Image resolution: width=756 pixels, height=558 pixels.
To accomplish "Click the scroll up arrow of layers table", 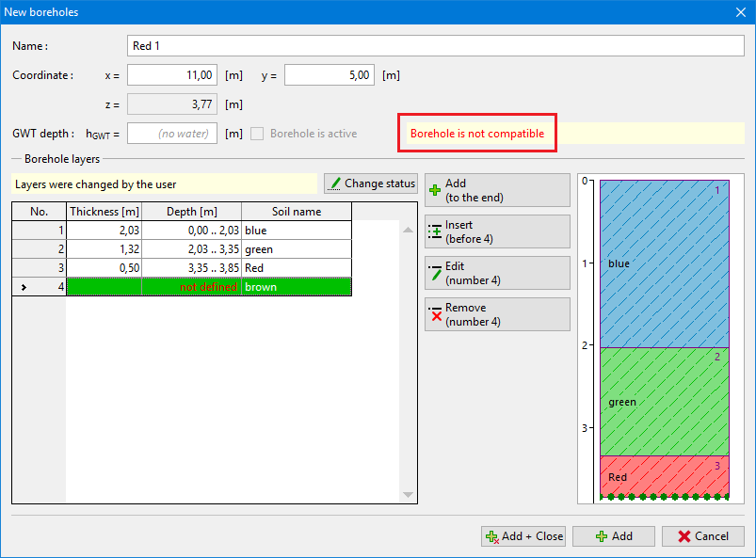I will (408, 230).
